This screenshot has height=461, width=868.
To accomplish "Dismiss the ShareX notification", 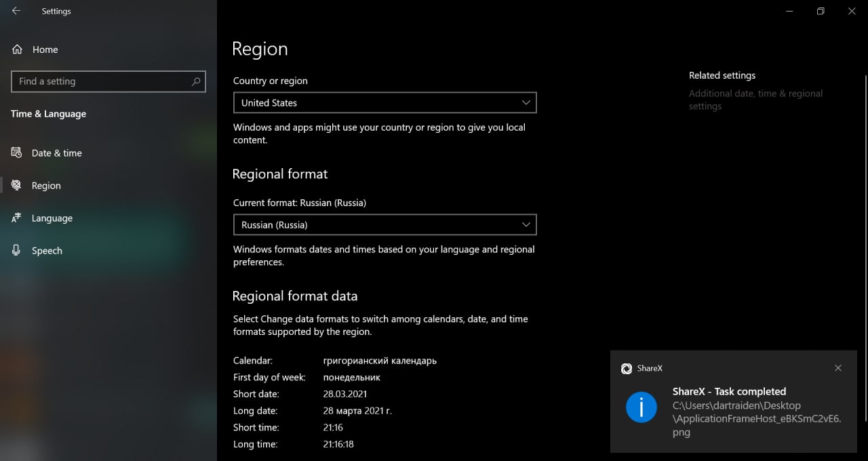I will pyautogui.click(x=838, y=368).
